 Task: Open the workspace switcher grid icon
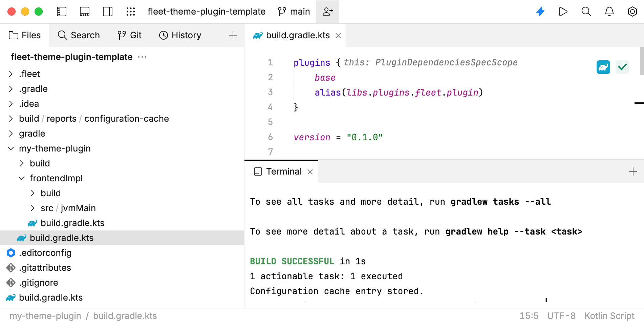pos(130,11)
